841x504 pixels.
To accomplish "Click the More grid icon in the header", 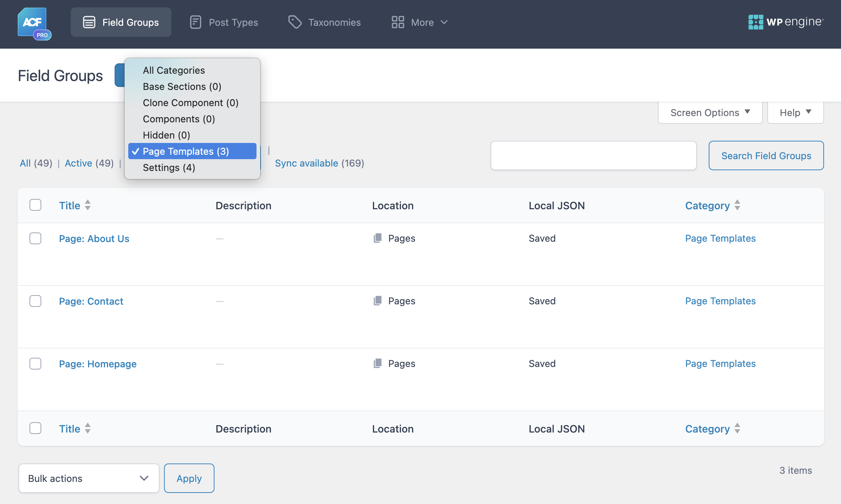I will (x=398, y=22).
